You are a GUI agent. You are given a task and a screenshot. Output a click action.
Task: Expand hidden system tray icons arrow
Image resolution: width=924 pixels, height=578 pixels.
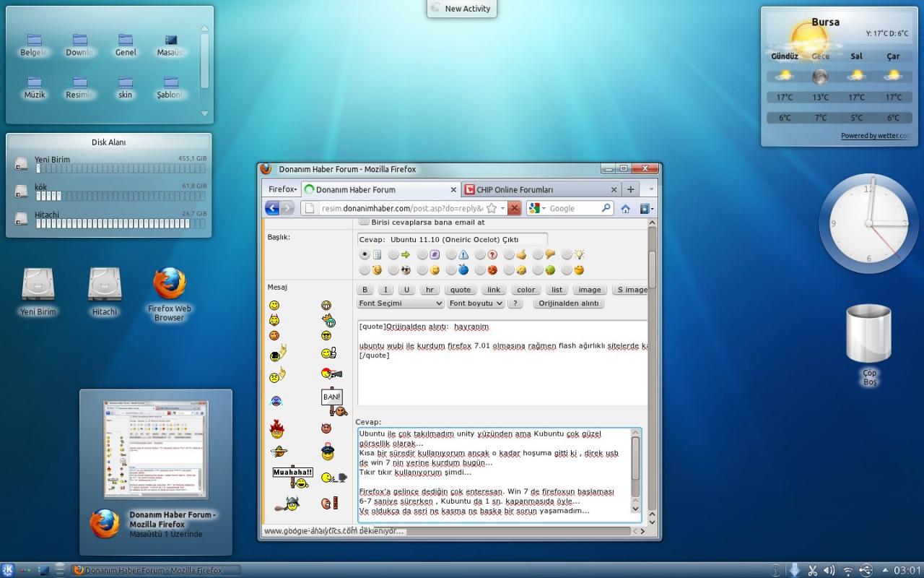[x=885, y=570]
